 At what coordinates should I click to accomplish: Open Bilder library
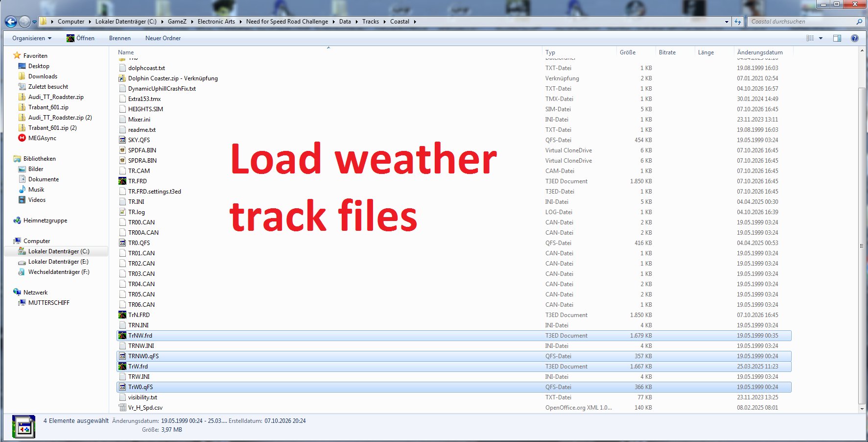pos(36,169)
